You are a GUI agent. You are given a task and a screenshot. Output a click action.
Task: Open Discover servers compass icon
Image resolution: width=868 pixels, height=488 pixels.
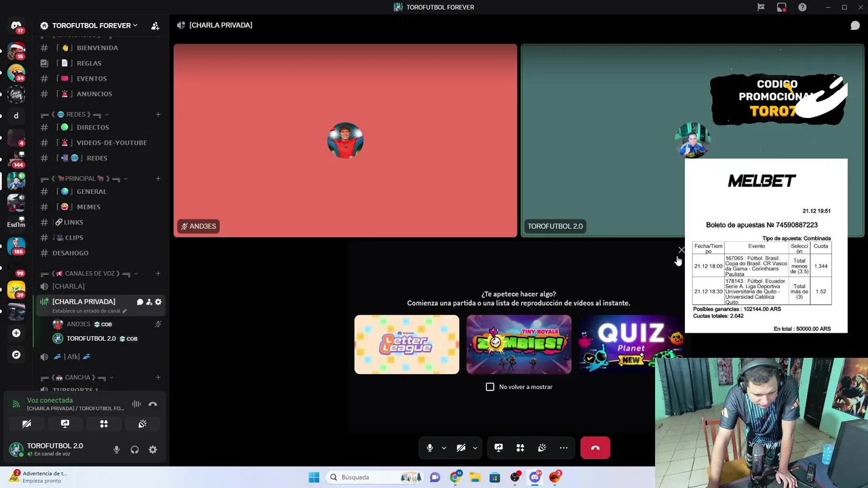(16, 354)
